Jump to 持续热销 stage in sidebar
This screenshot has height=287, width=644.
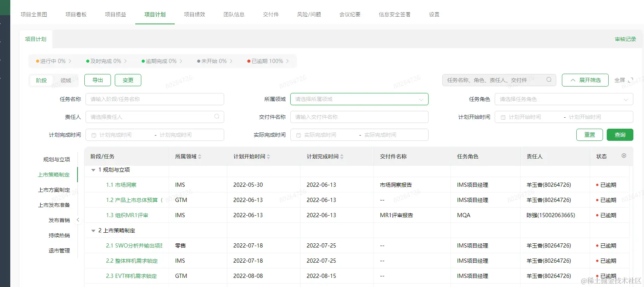point(59,235)
